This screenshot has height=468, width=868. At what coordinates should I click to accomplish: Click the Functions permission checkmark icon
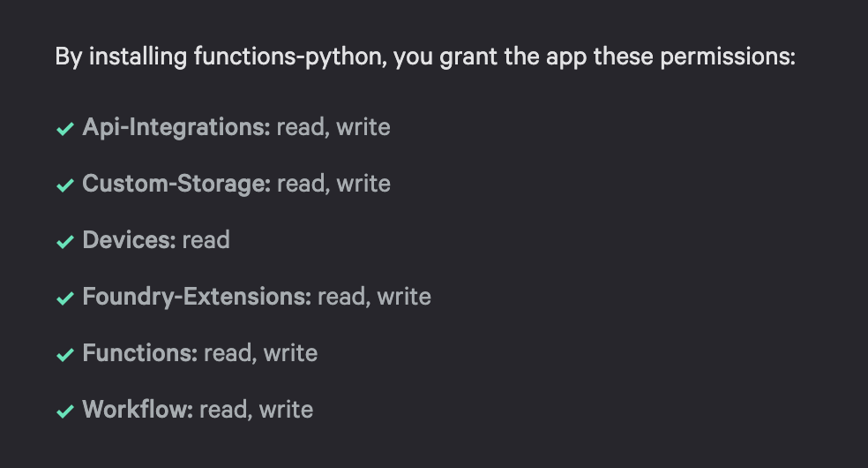[64, 355]
